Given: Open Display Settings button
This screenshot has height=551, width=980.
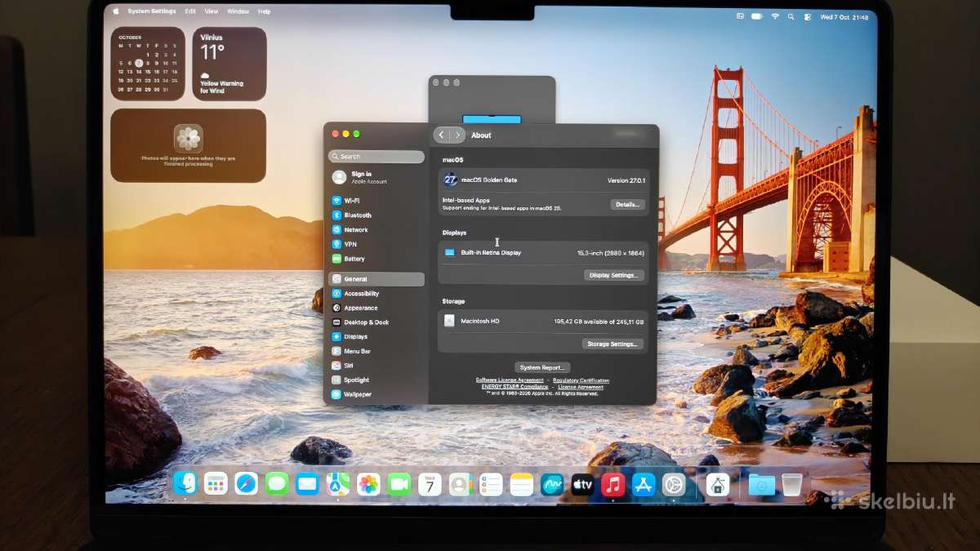Looking at the screenshot, I should tap(614, 275).
